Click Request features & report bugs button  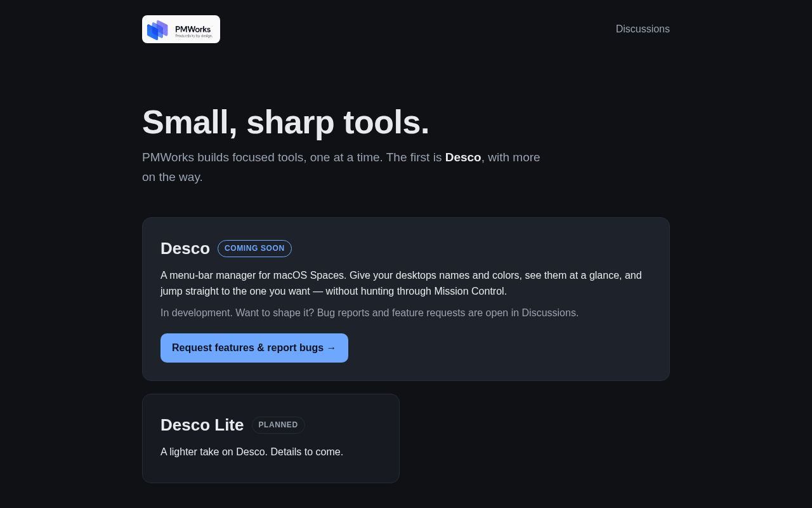point(254,348)
